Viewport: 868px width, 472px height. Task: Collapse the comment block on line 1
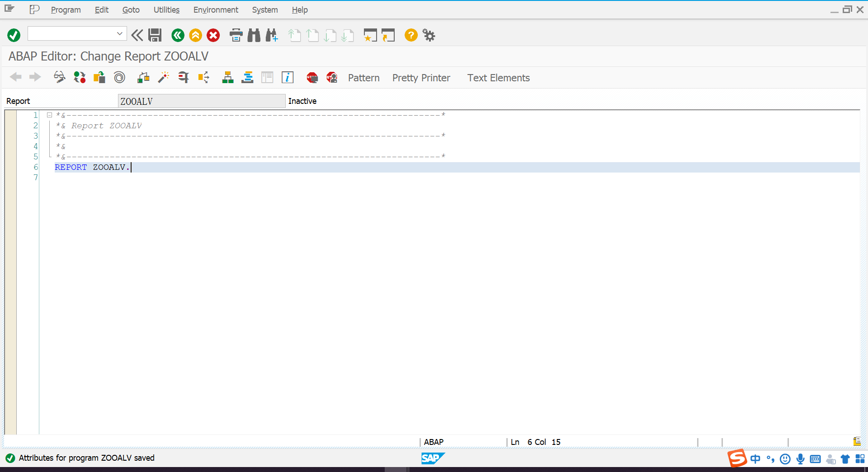click(50, 115)
